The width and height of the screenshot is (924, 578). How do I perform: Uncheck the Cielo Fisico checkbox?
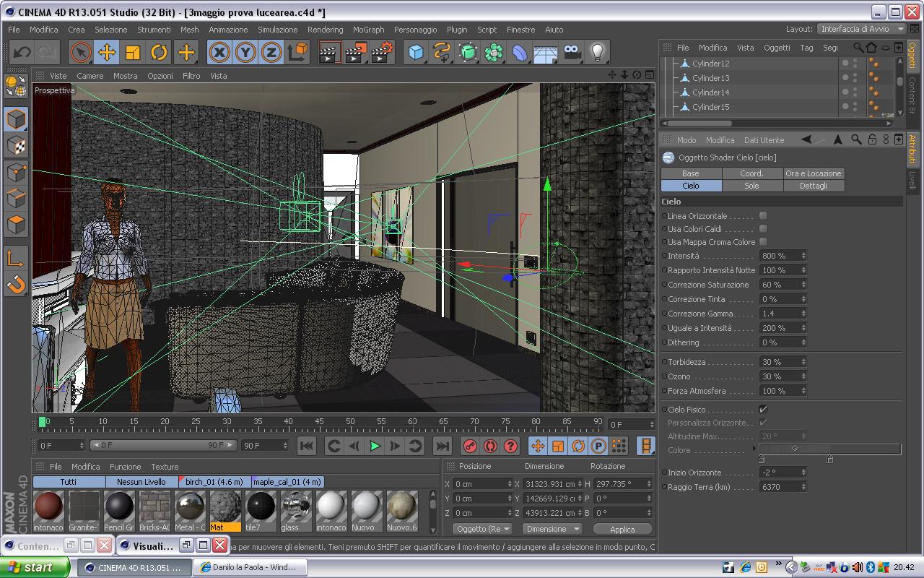coord(763,409)
